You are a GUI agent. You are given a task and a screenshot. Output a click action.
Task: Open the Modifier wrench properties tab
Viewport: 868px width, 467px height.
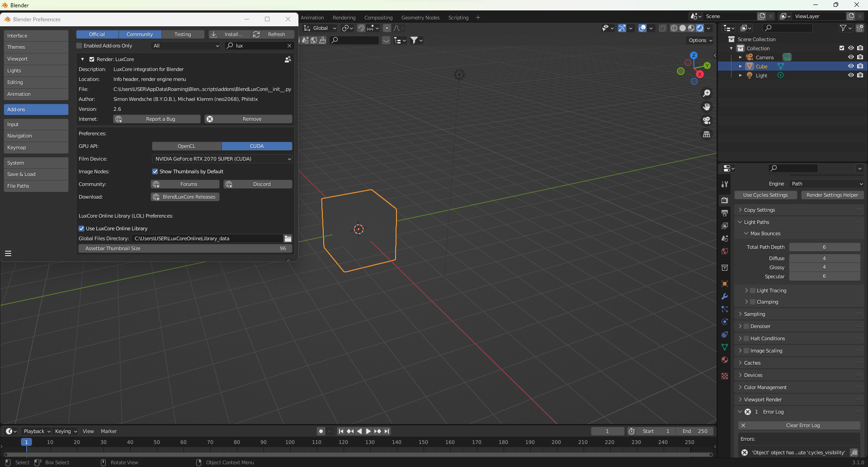[x=725, y=296]
